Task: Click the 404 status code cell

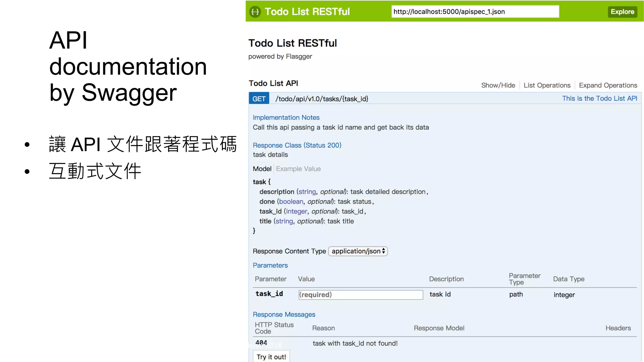Action: (x=261, y=343)
